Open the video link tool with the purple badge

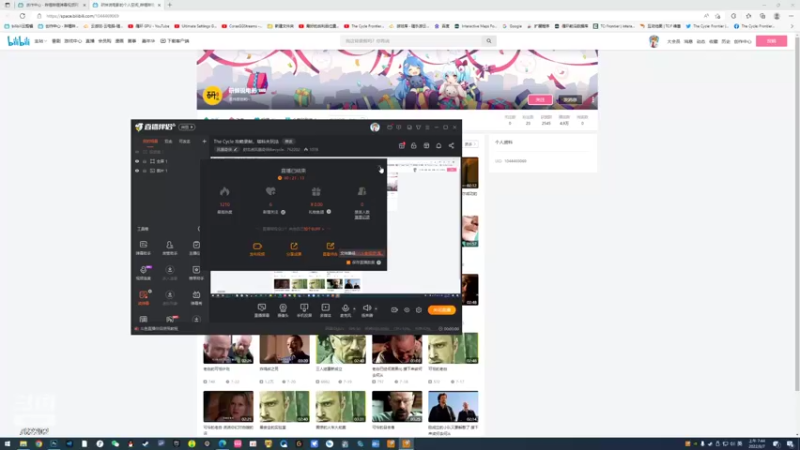(144, 272)
